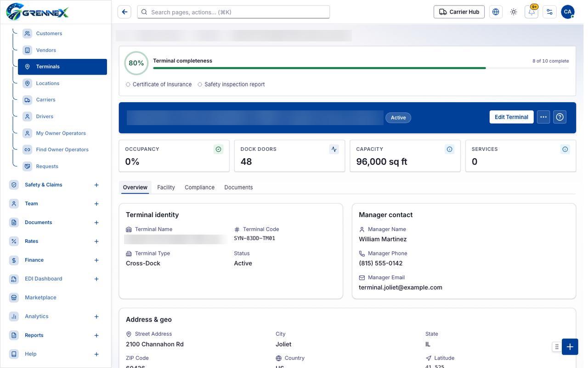Image resolution: width=588 pixels, height=368 pixels.
Task: Expand the Analytics section plus
Action: (x=96, y=316)
